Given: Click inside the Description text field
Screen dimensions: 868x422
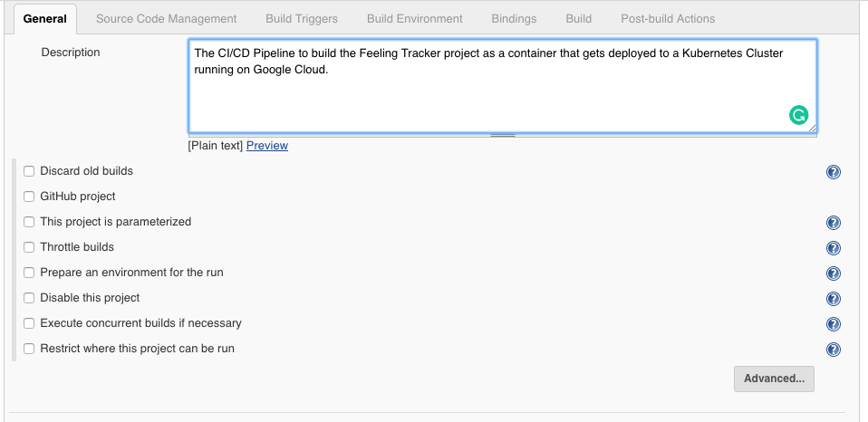Looking at the screenshot, I should 502,86.
